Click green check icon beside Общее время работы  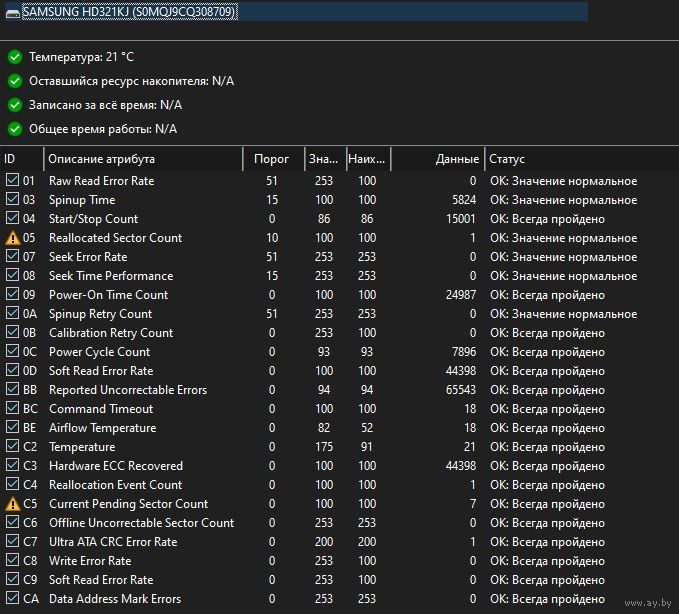(14, 129)
